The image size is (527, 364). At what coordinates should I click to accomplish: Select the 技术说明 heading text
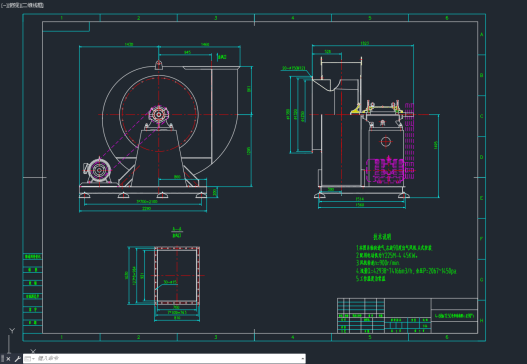click(x=382, y=237)
